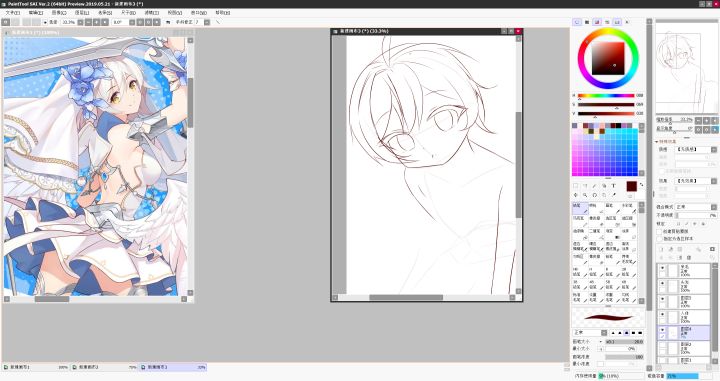
Task: Show the color wheel panel
Action: 577,22
